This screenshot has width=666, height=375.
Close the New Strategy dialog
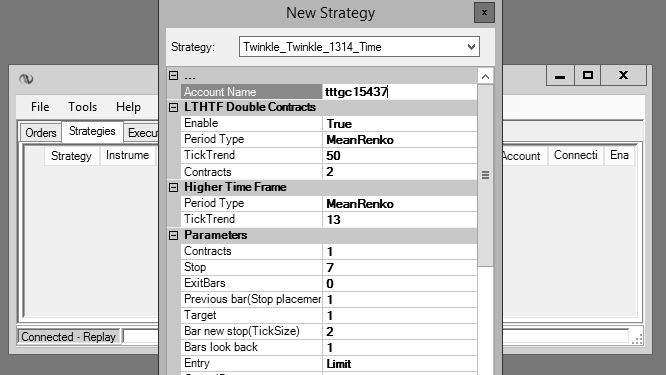point(484,13)
